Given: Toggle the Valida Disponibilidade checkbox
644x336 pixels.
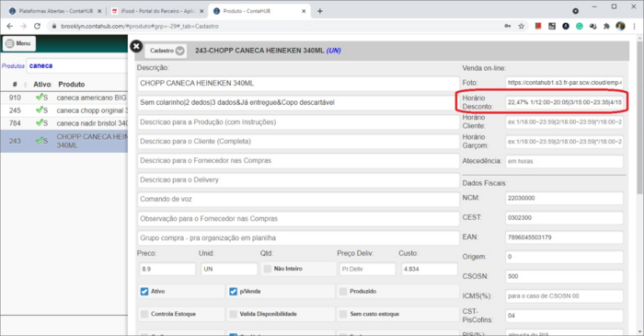Looking at the screenshot, I should [x=233, y=314].
